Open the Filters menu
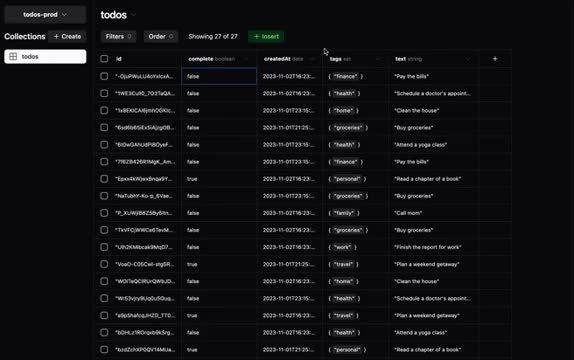Viewport: 574px width, 360px height. [x=118, y=36]
